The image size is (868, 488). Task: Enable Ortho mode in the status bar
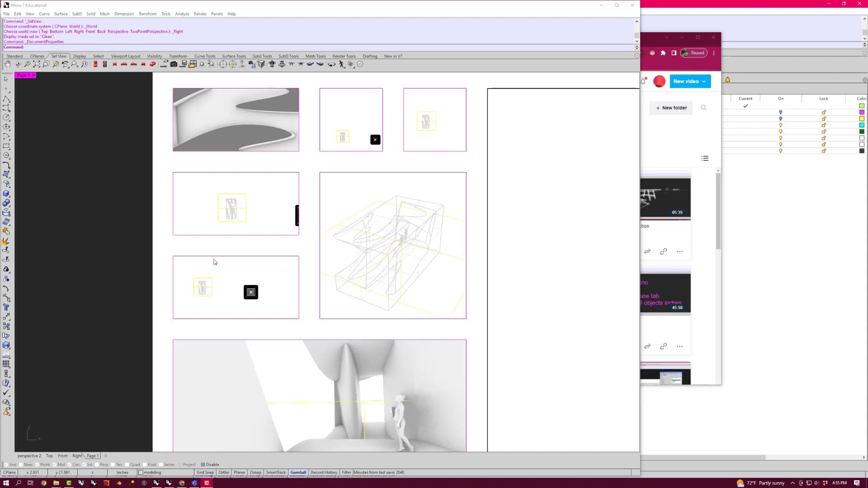(224, 472)
